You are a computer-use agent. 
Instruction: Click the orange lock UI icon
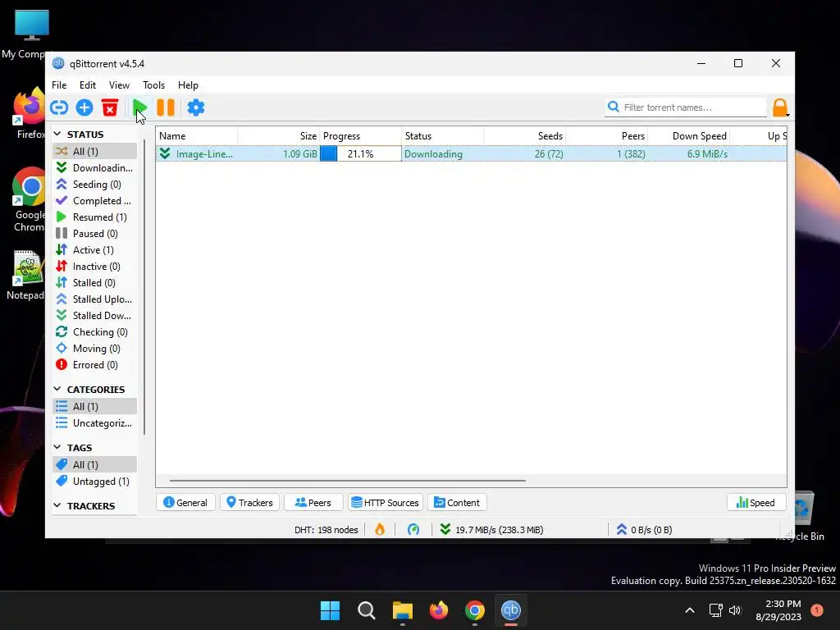pyautogui.click(x=781, y=107)
